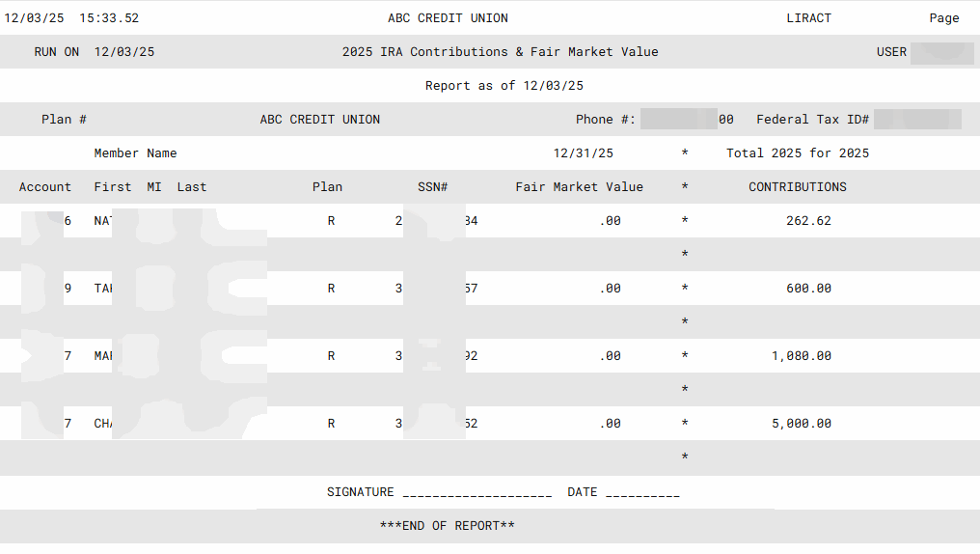Select the 'Report as of 12/03/25' line
The height and width of the screenshot is (554, 980).
(x=504, y=86)
